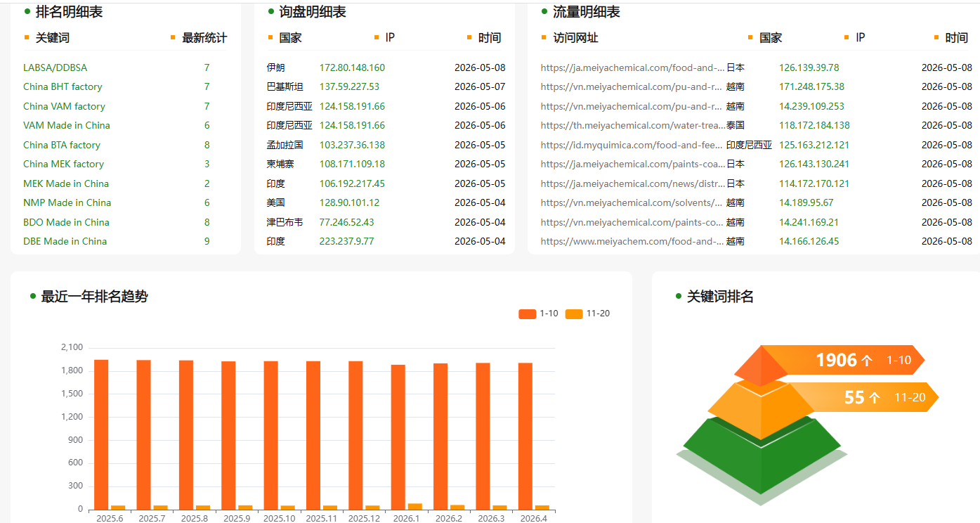
Task: Open vn.meiyachemical.com/solvents/... URL
Action: 632,202
